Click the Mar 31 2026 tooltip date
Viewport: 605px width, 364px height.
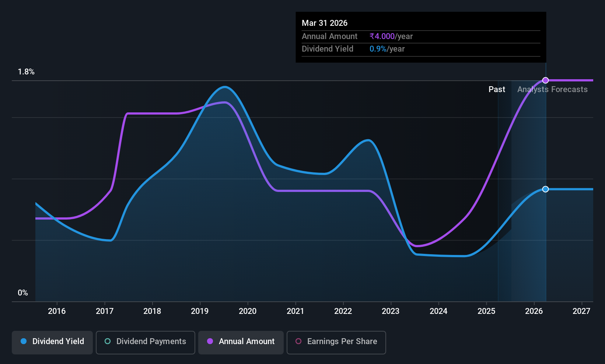[x=325, y=23]
